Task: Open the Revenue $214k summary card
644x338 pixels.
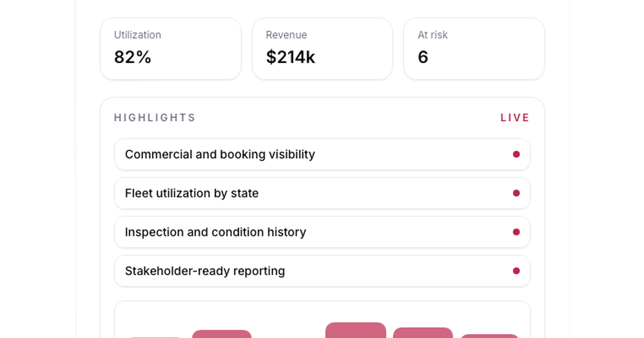Action: click(x=322, y=48)
